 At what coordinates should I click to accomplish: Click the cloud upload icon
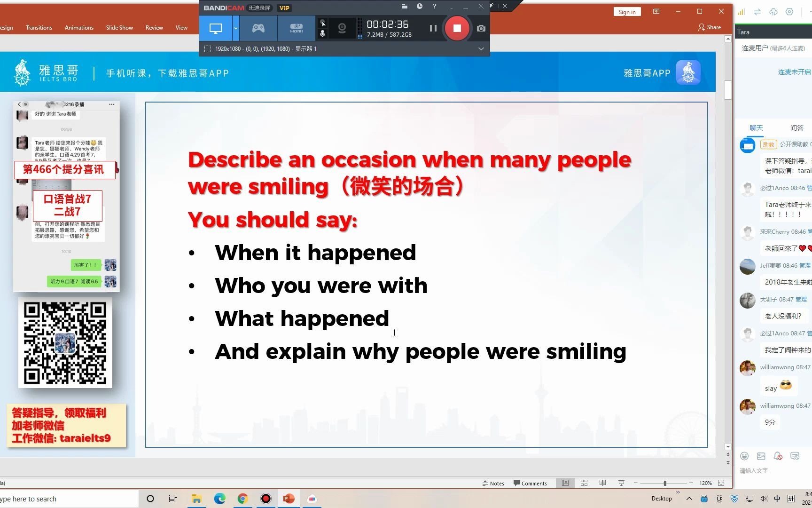[773, 12]
